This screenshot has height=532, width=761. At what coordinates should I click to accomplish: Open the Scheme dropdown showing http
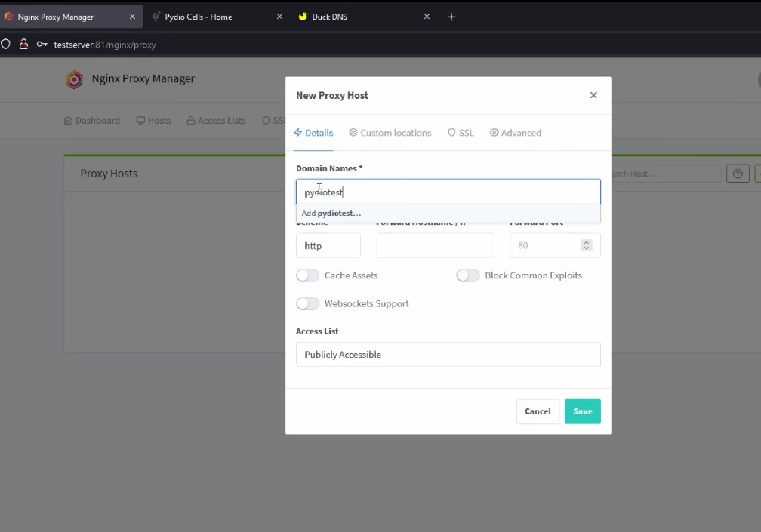click(328, 246)
